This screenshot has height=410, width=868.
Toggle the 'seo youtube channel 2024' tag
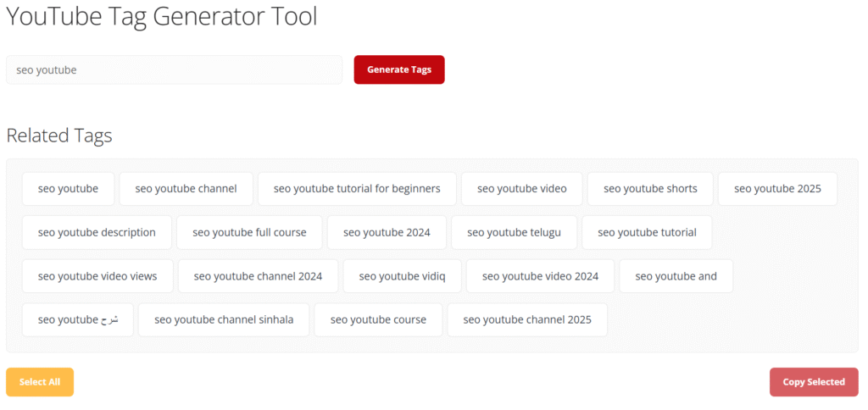pos(258,276)
